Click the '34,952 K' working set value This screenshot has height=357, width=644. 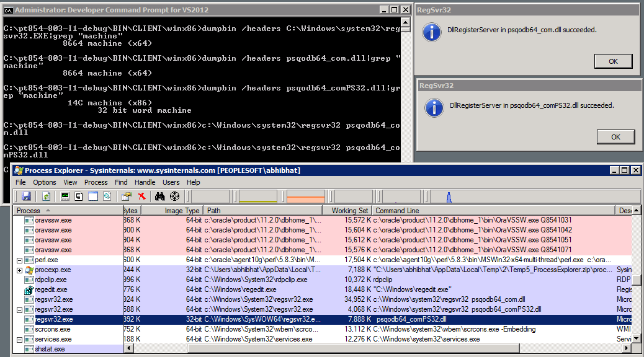(x=357, y=299)
